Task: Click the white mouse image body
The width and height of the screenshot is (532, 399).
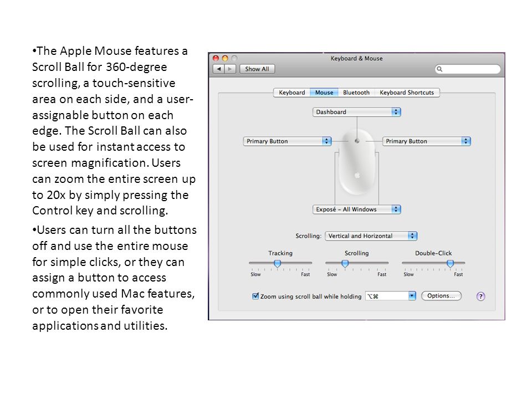Action: (357, 162)
